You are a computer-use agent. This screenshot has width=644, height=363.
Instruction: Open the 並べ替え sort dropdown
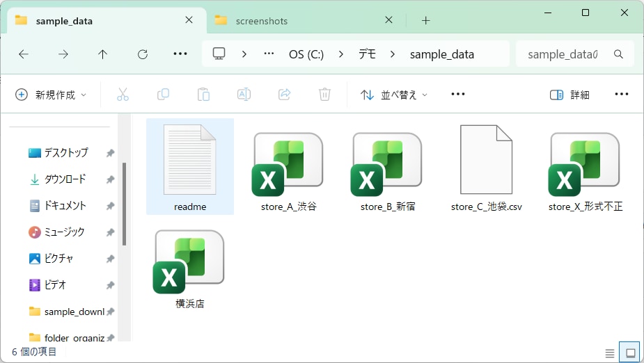coord(394,95)
